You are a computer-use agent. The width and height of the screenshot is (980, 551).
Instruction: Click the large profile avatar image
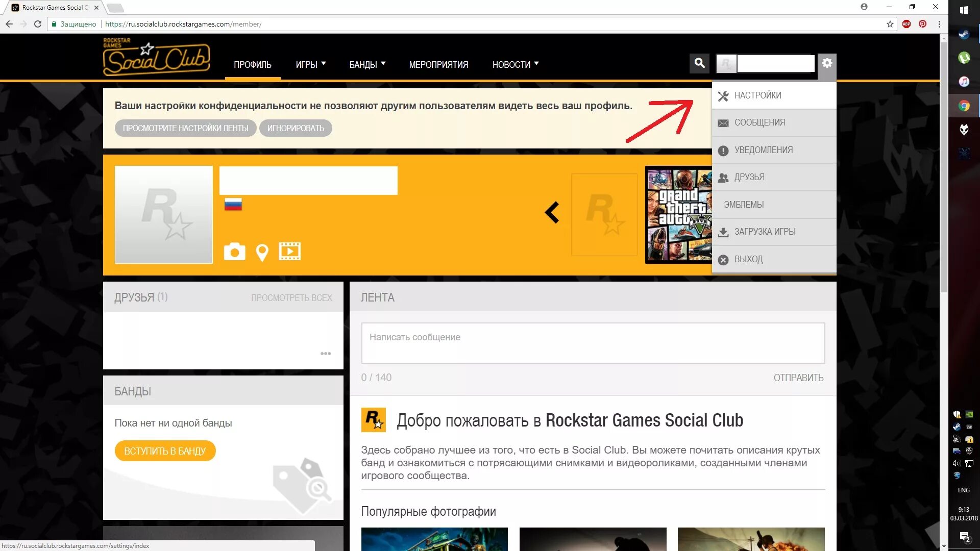[x=163, y=215]
